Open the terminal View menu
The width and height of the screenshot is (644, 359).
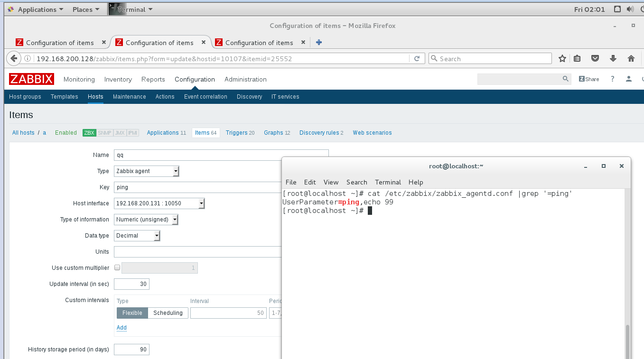point(331,182)
